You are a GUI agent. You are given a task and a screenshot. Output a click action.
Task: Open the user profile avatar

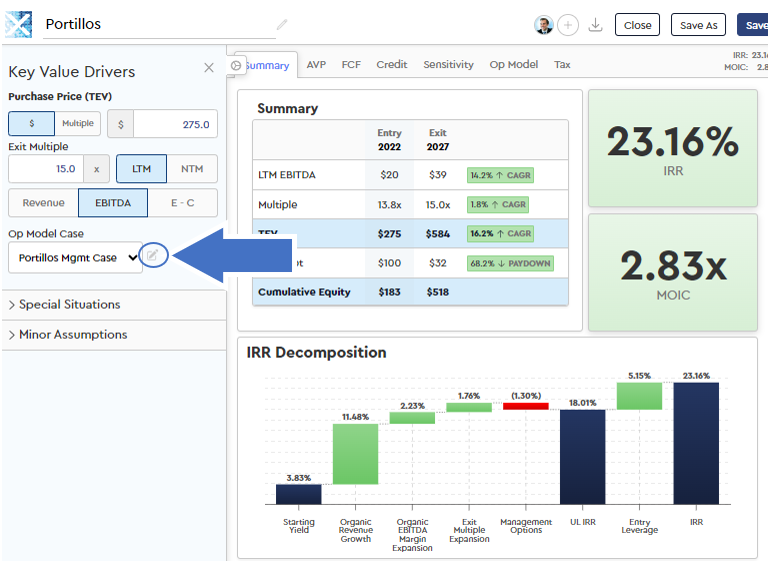[x=544, y=25]
